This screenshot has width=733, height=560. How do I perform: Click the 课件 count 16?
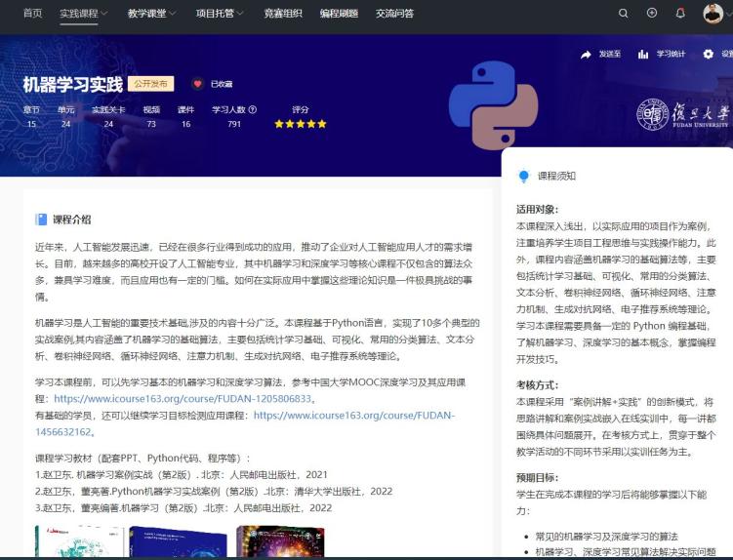coord(186,124)
